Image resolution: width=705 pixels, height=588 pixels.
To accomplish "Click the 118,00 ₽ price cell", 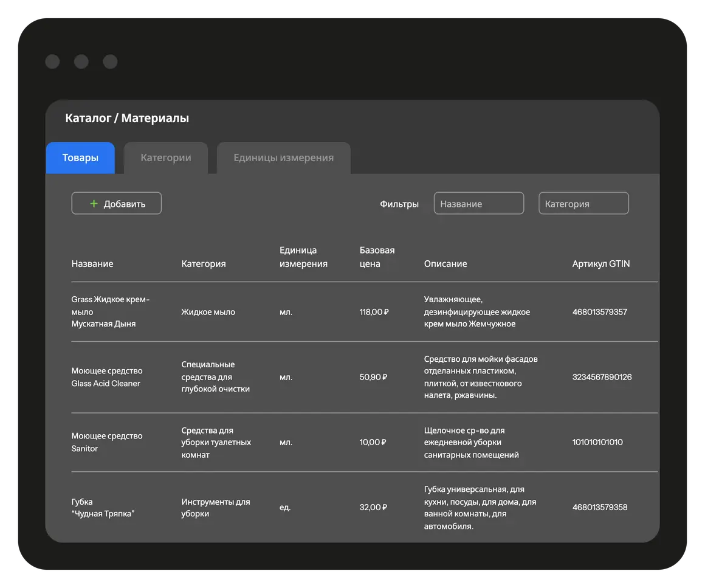I will pos(374,312).
